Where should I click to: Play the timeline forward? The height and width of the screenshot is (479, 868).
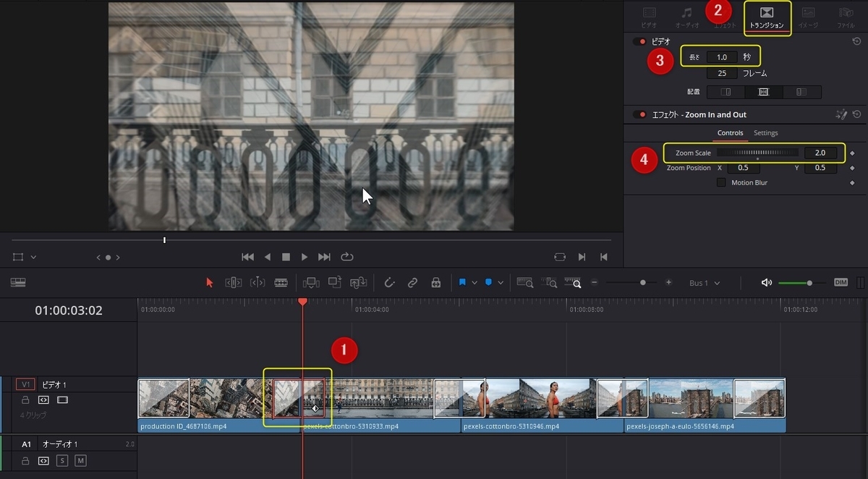305,257
